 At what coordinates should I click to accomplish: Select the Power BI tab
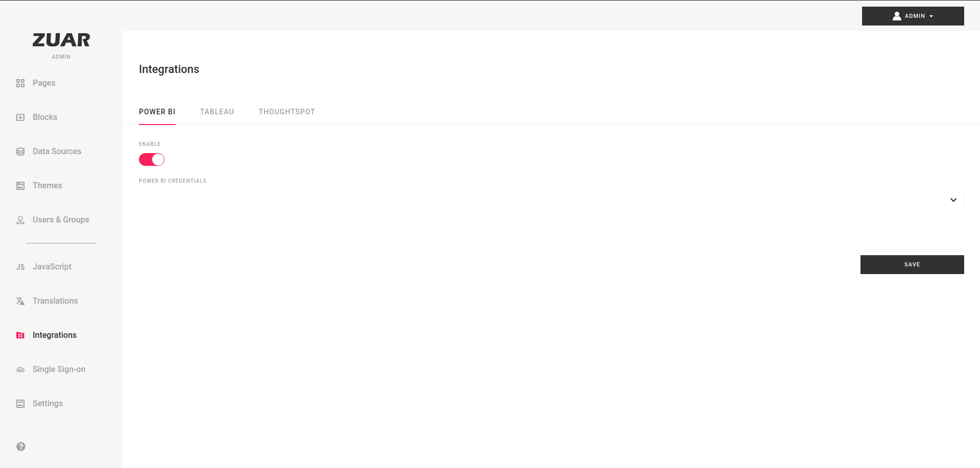(157, 112)
